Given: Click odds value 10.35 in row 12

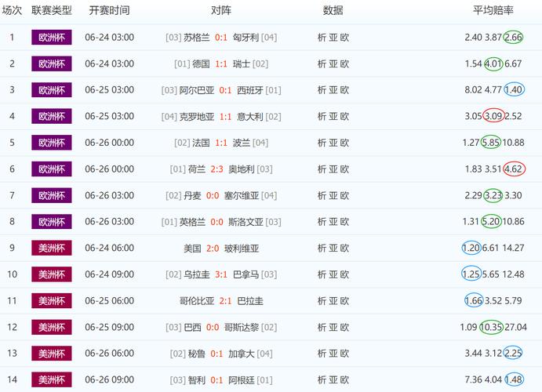Looking at the screenshot, I should point(491,327).
